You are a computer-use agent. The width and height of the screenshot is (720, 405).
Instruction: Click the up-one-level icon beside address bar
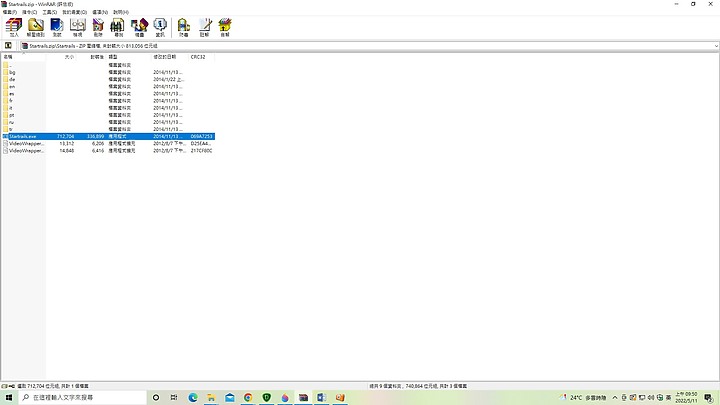point(8,45)
